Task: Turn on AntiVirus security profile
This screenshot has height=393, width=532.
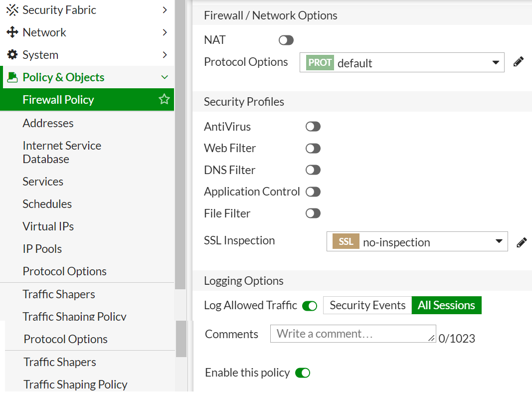Action: pos(313,127)
